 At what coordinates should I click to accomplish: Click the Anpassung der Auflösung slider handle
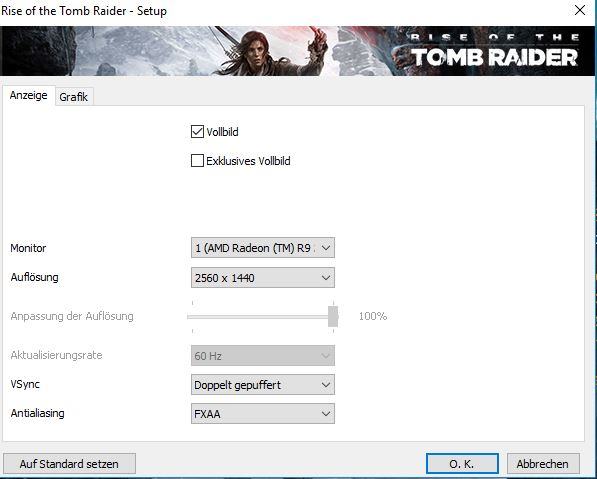click(333, 316)
